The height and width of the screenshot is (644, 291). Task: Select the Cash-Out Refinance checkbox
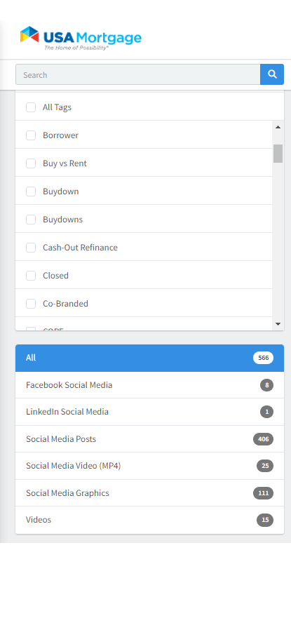[31, 248]
